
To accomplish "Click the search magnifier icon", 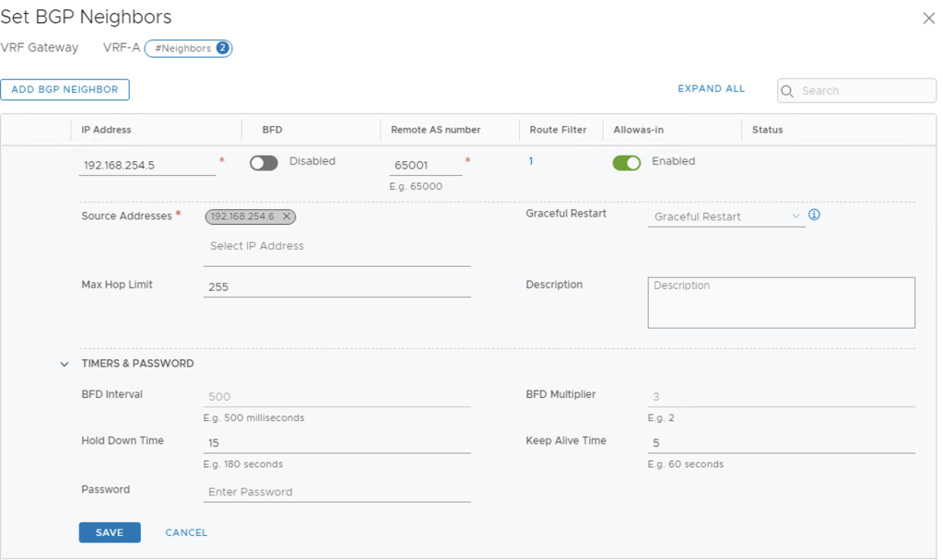I will [x=788, y=90].
